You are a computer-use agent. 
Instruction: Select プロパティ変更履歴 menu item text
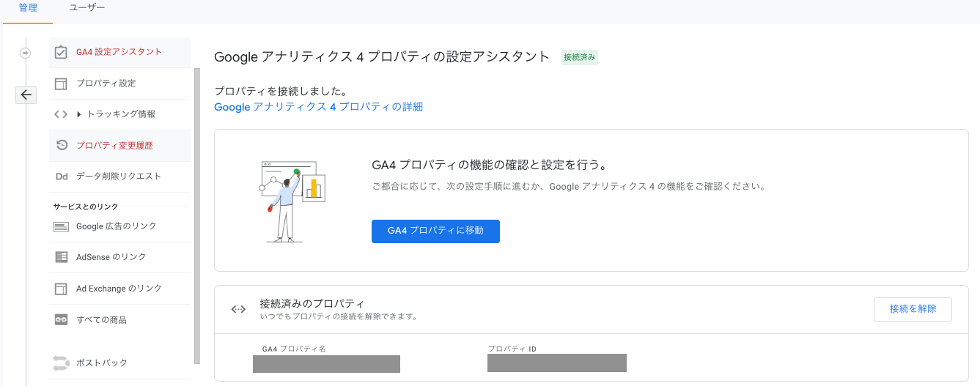coord(114,146)
